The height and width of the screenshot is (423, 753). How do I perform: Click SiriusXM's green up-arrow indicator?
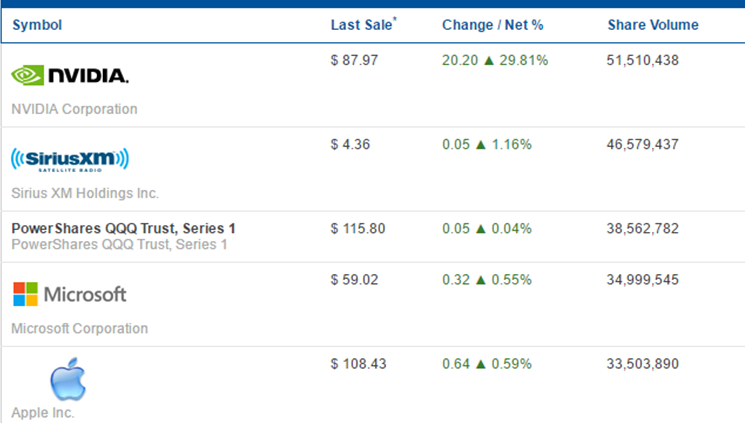point(481,145)
